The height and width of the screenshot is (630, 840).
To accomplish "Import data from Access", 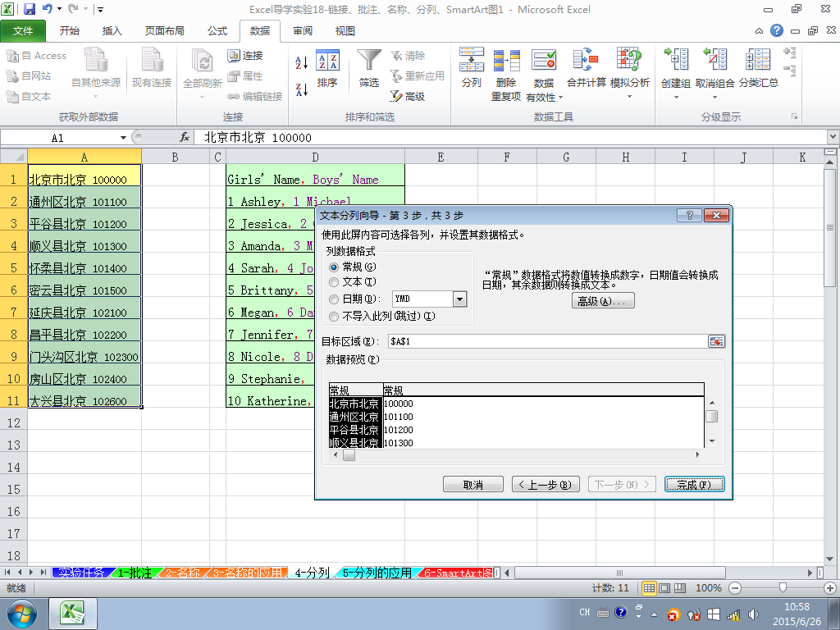I will pos(36,56).
